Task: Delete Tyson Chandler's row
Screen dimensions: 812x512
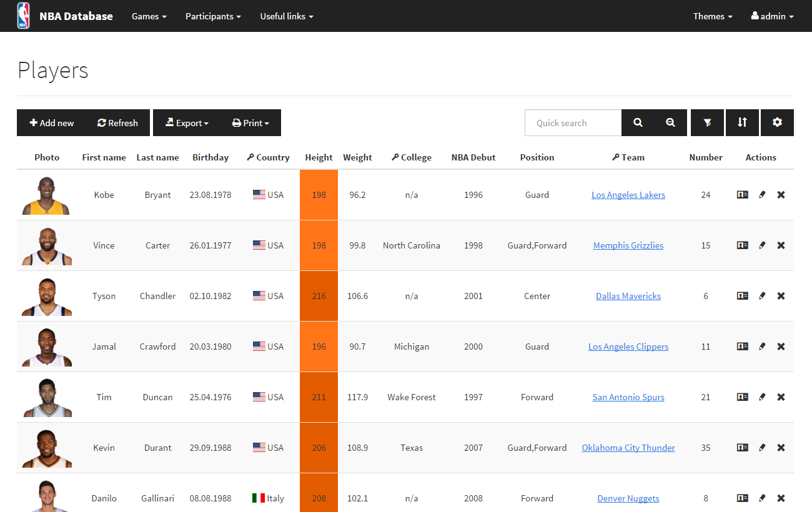Action: click(781, 296)
